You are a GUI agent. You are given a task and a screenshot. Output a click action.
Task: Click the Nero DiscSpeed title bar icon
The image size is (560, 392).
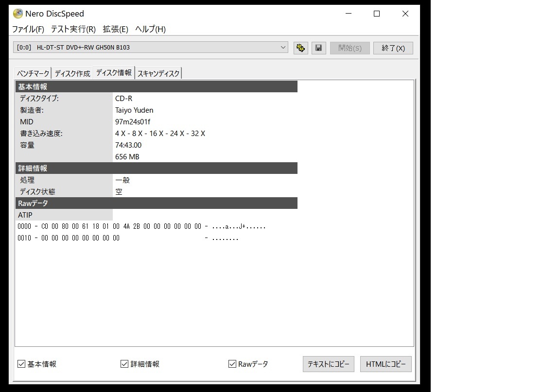(x=18, y=14)
